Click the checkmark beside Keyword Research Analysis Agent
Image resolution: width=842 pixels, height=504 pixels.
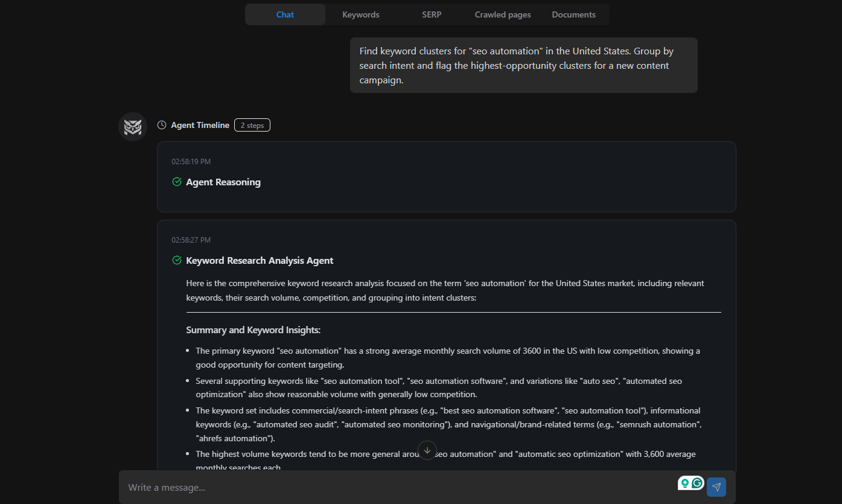click(176, 260)
